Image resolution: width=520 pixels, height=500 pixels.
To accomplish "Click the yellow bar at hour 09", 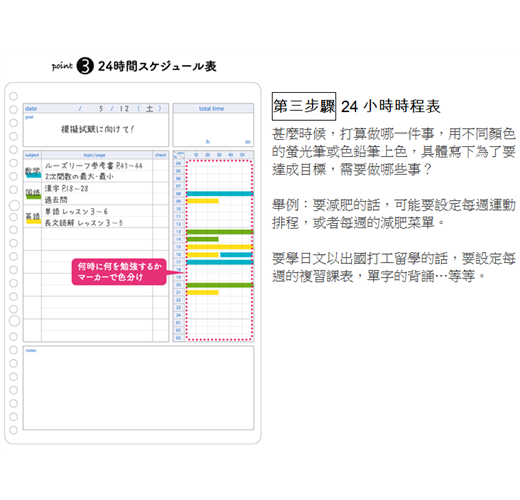I will pyautogui.click(x=202, y=201).
